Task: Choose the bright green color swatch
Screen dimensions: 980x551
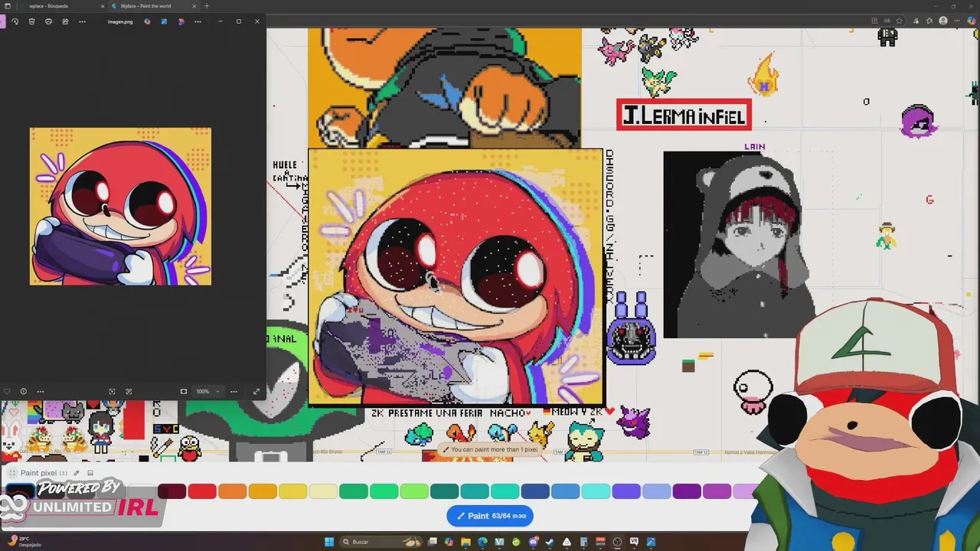Action: (384, 491)
